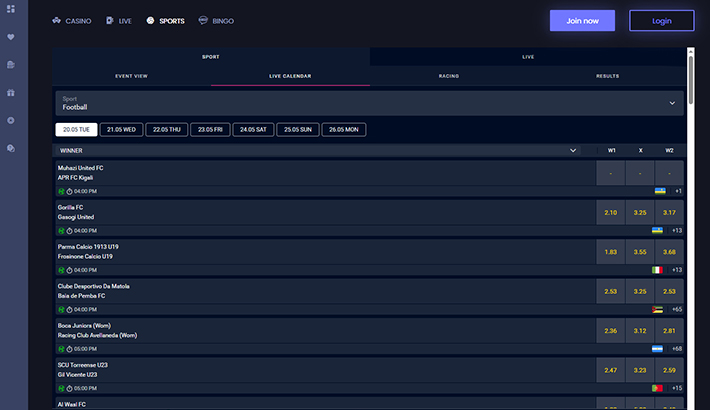710x410 pixels.
Task: Open Gorilla FC vs Gasogi United match
Action: pos(325,212)
